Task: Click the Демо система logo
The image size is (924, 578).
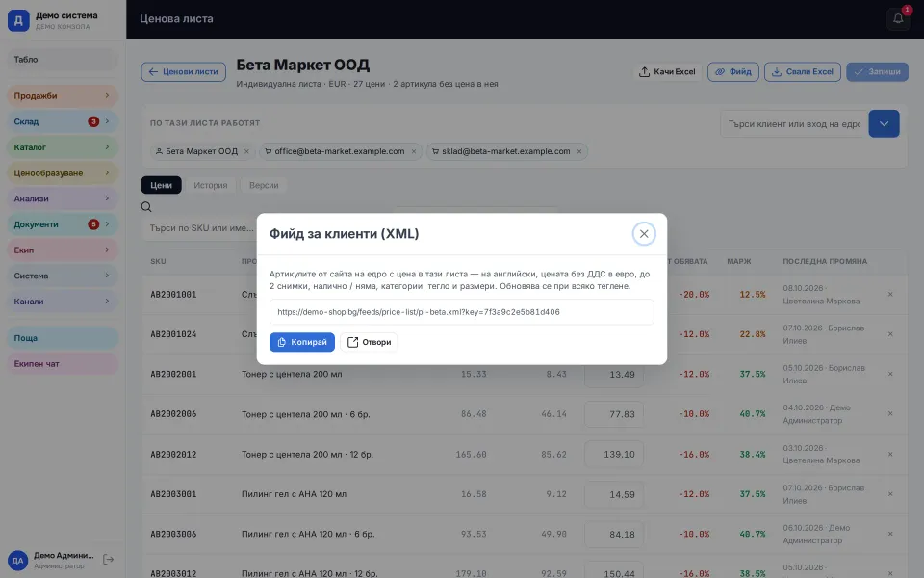Action: [x=18, y=20]
